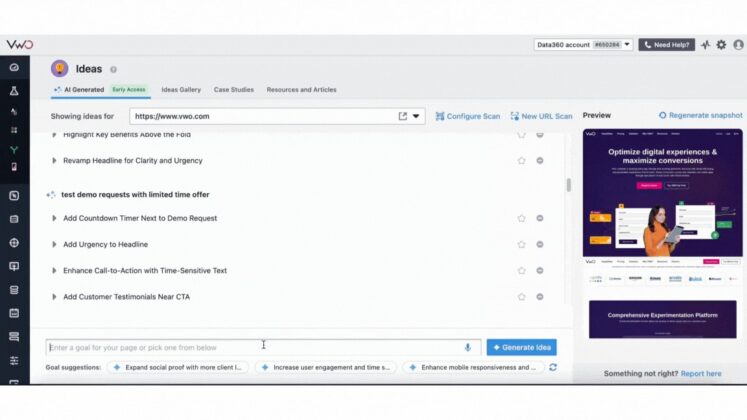Click the Generate Idea button
This screenshot has width=747, height=420.
click(521, 347)
